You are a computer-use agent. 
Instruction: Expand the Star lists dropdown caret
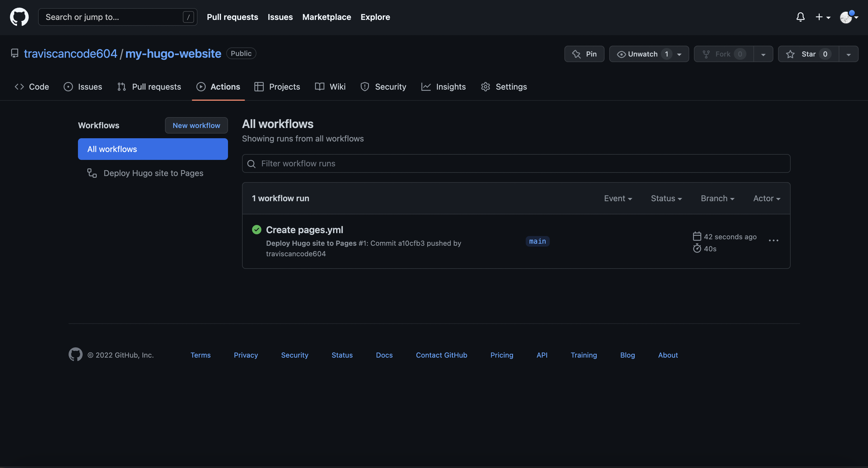848,54
